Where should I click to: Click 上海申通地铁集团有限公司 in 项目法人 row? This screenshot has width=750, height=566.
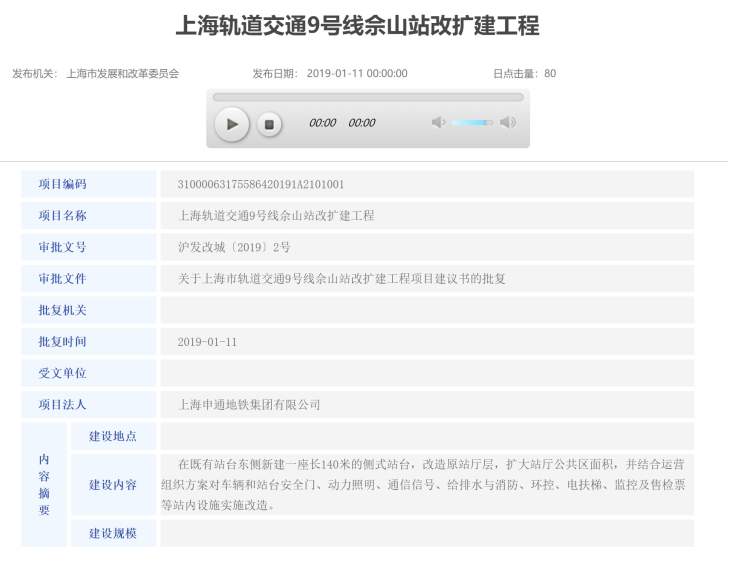point(248,405)
